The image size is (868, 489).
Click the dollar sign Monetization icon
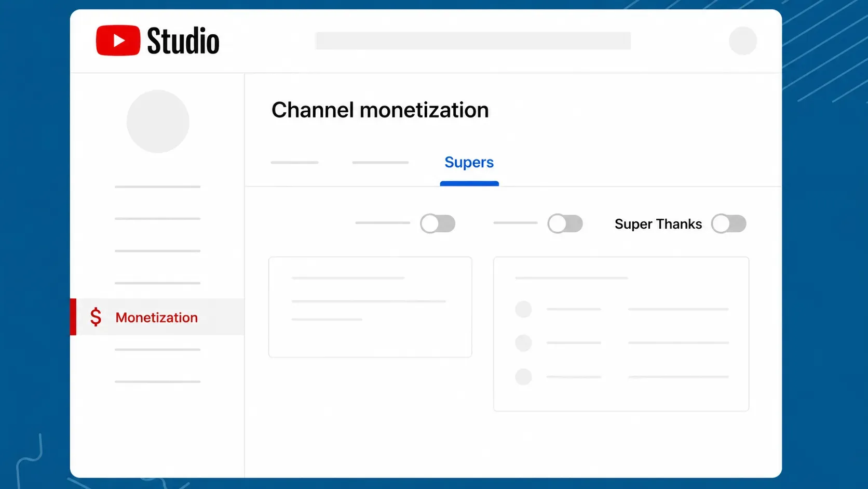click(96, 317)
